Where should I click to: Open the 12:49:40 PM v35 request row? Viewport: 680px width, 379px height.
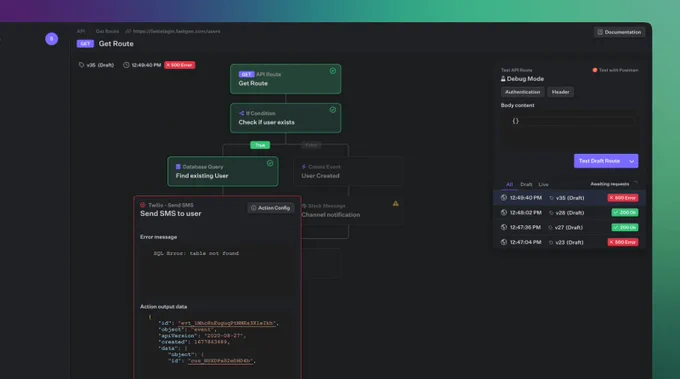tap(569, 198)
